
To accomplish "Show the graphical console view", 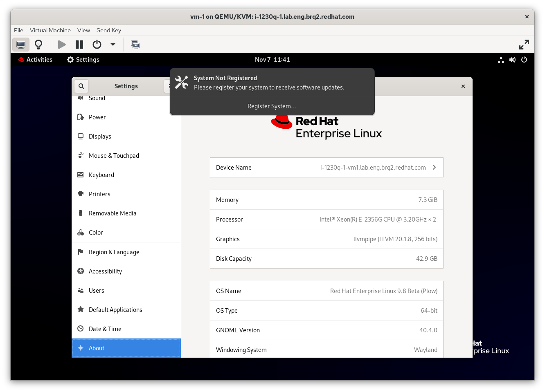I will pos(21,44).
